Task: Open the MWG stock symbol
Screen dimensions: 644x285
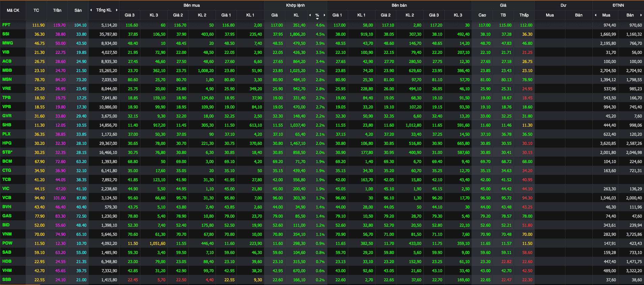Action: point(7,43)
